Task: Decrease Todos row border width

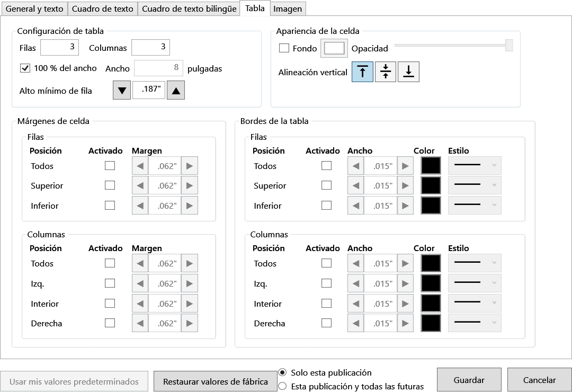Action: [356, 166]
